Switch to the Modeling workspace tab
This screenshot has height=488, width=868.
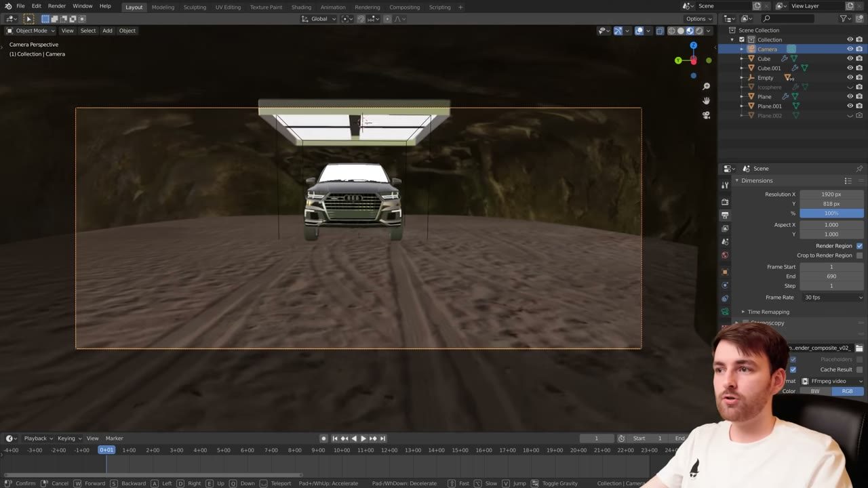(x=163, y=7)
